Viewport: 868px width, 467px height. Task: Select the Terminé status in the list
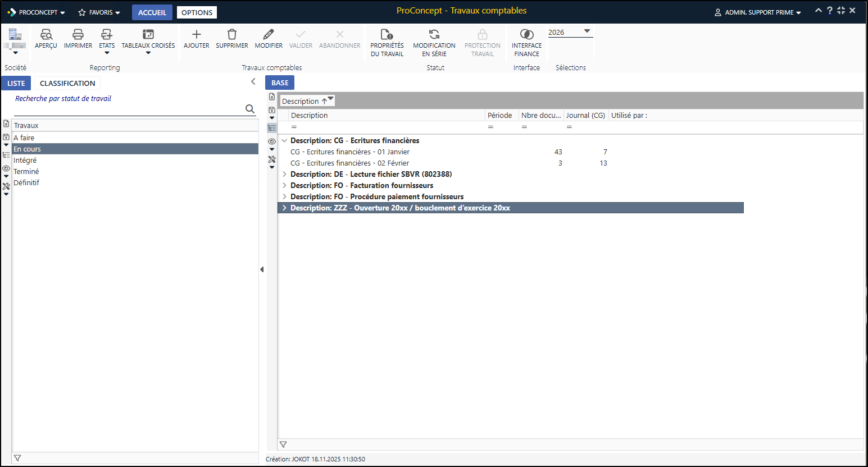(26, 172)
